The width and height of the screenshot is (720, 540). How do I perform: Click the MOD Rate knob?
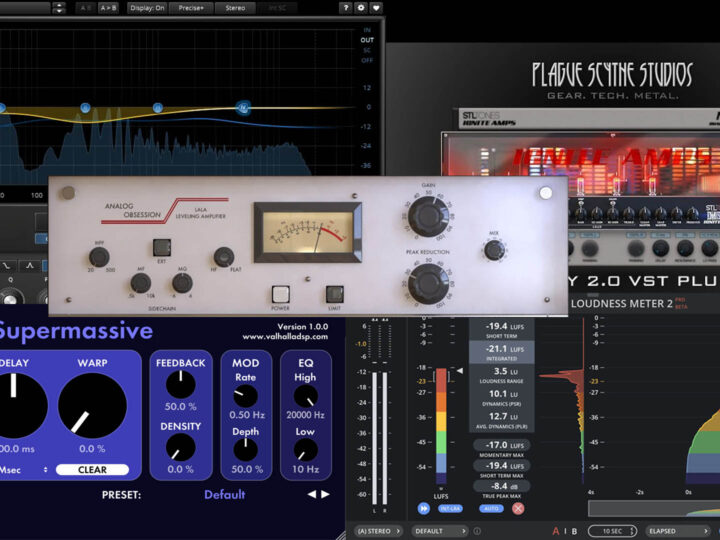(x=246, y=396)
